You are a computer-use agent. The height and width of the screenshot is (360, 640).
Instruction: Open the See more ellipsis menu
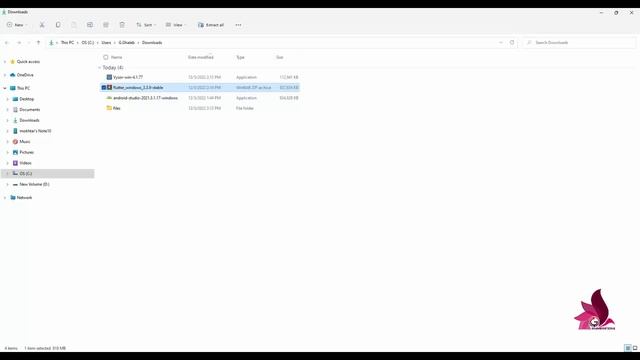tap(238, 25)
